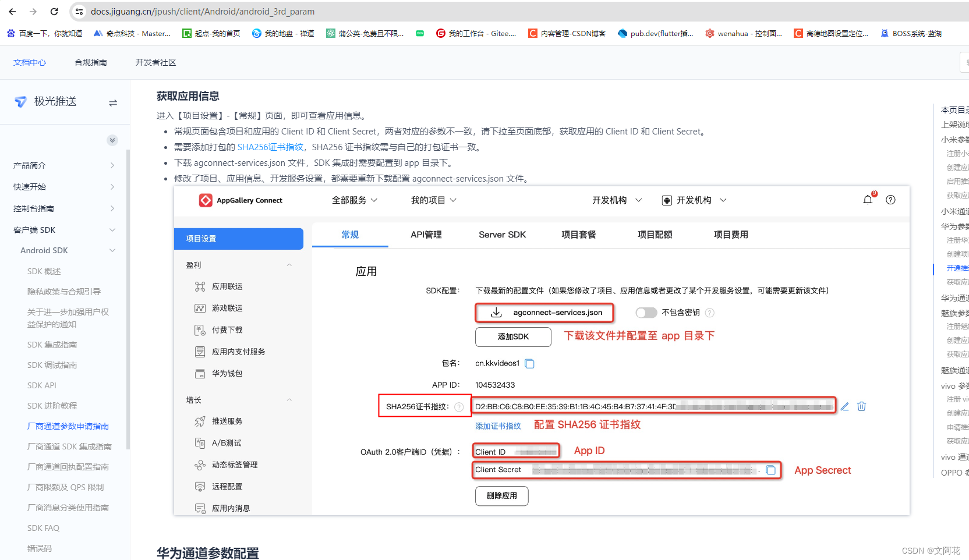Click round collapse arrow under sidebar header
This screenshot has width=969, height=560.
112,140
